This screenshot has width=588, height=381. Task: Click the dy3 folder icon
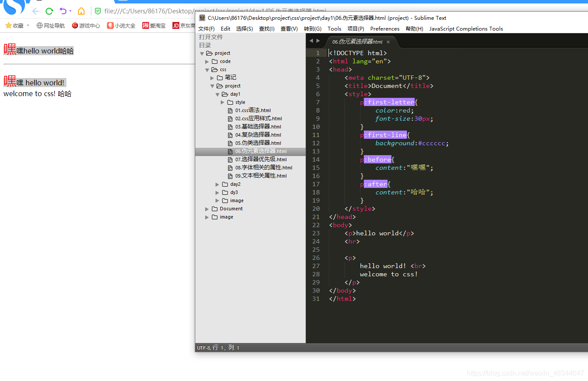click(225, 192)
